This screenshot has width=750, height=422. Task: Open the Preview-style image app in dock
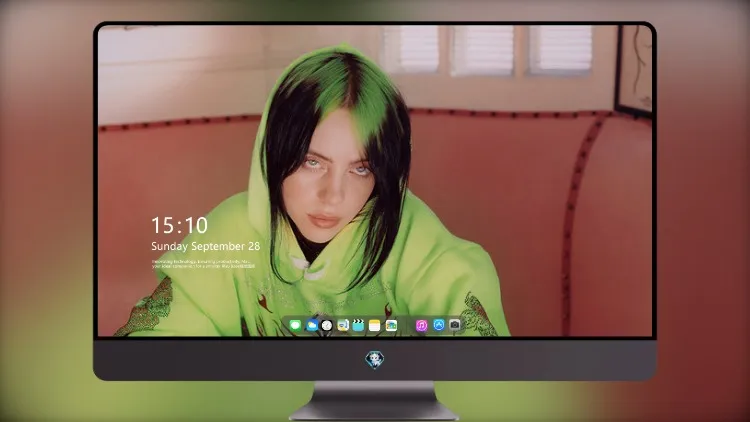point(342,326)
